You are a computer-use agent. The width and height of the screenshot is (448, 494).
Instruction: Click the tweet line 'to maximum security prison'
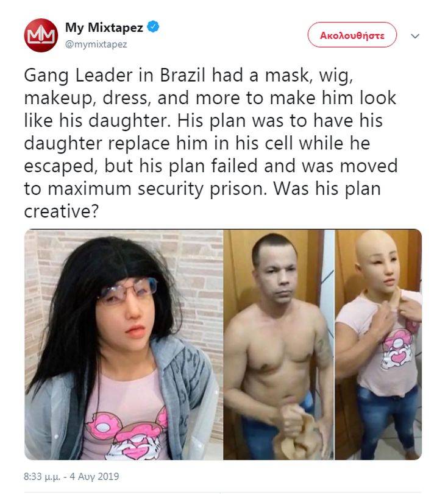(202, 189)
